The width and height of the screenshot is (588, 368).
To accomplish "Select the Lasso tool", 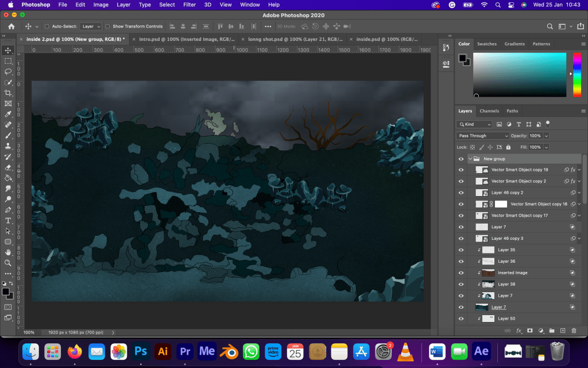I will point(9,72).
